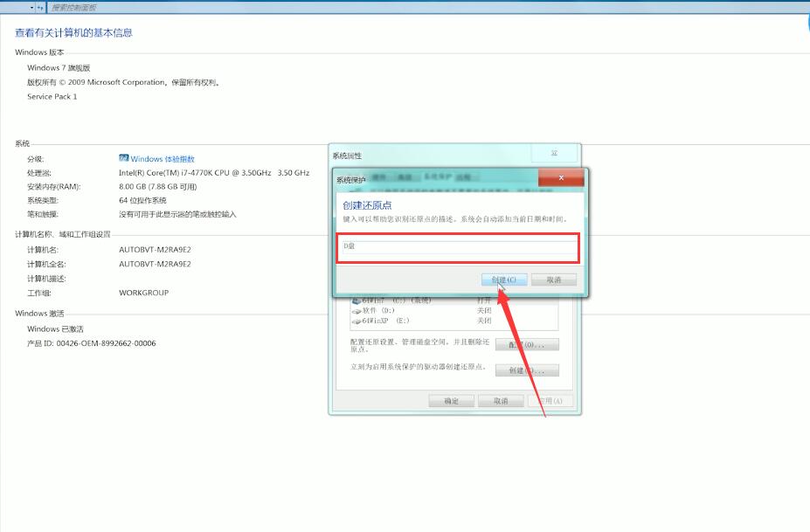Click the processor info Intel(R) Core(TM) i7-4770K
810x532 pixels.
(214, 172)
